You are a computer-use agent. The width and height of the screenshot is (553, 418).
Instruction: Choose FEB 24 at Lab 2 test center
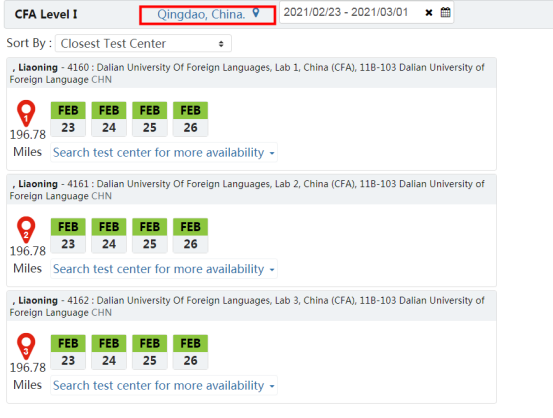[x=109, y=235]
